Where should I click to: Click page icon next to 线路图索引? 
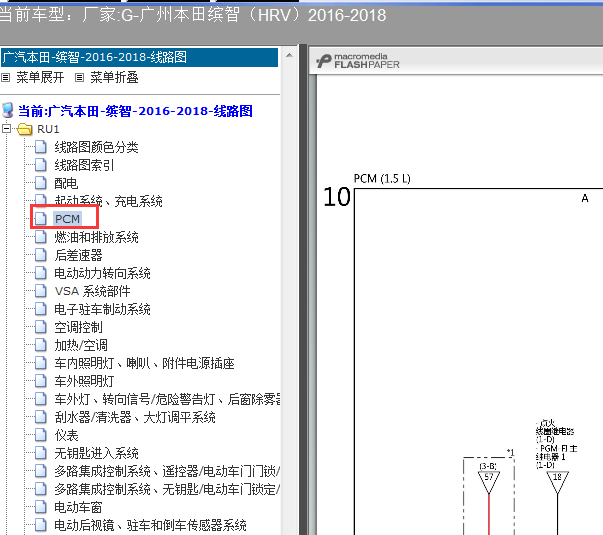pyautogui.click(x=41, y=165)
